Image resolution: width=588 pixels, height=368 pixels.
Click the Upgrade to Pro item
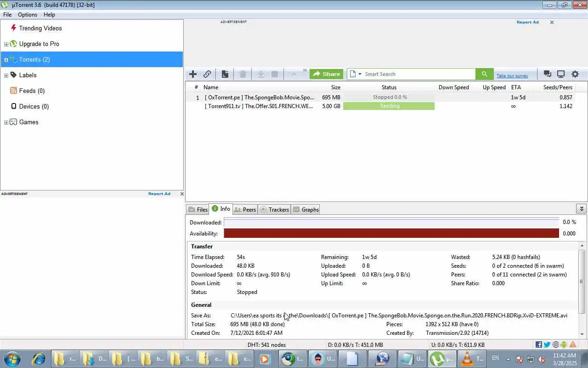point(39,44)
